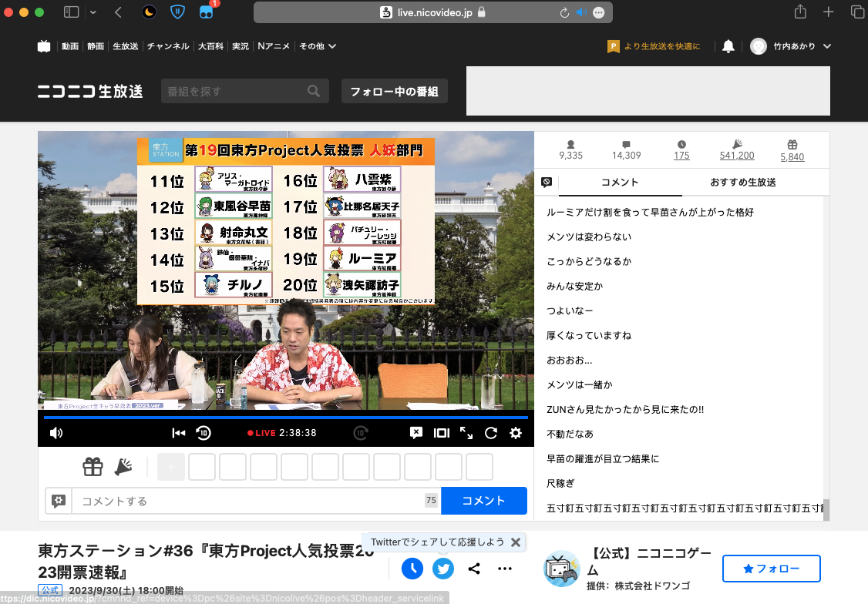Viewport: 868px width, 604px height.
Task: Mute the player volume
Action: (56, 433)
